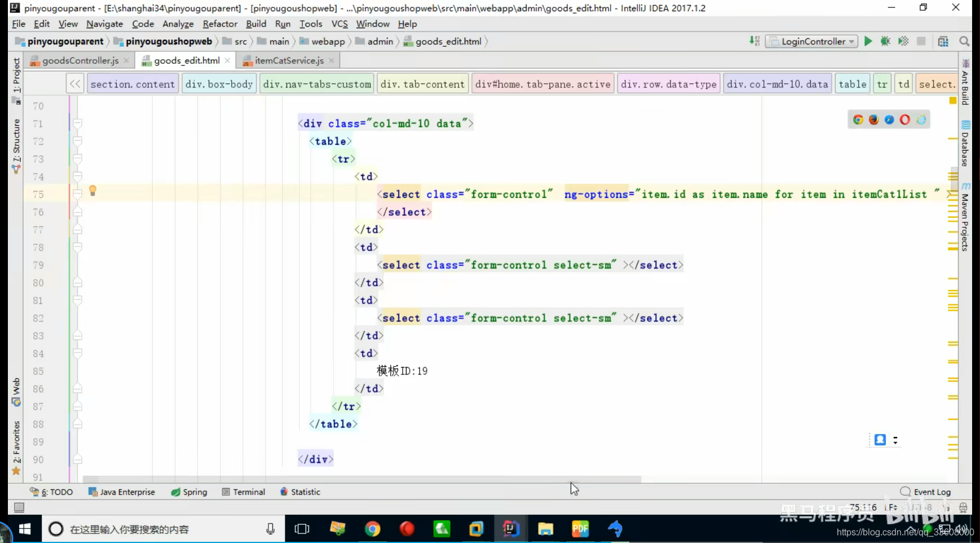Open File Explorer from the taskbar

point(545,529)
